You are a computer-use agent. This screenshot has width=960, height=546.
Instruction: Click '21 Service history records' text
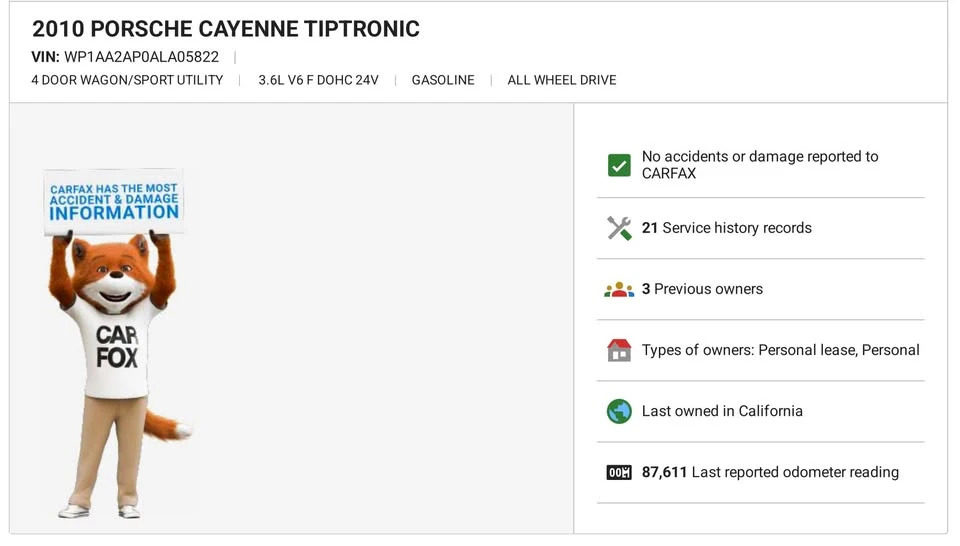(727, 228)
